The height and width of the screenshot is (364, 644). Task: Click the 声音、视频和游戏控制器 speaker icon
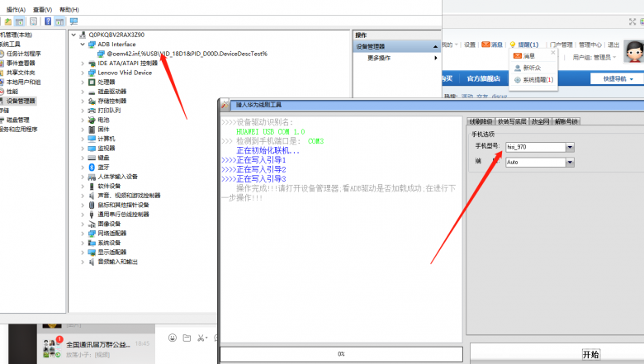[x=92, y=196]
